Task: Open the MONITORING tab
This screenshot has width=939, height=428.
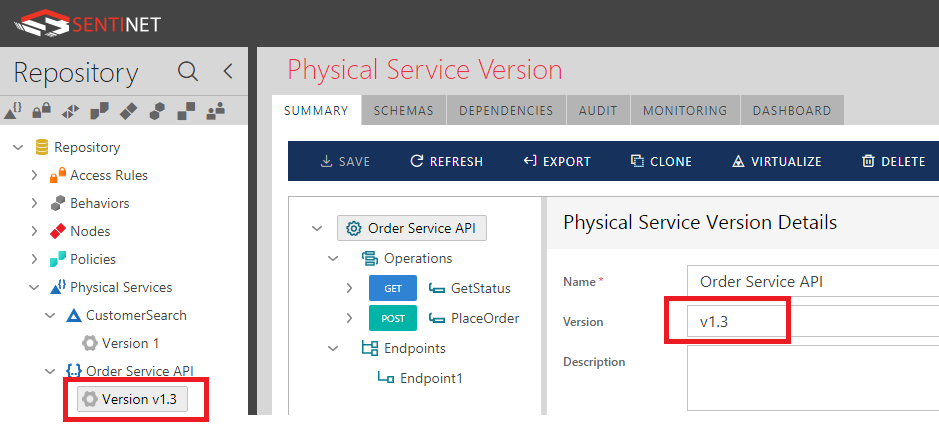Action: [684, 111]
